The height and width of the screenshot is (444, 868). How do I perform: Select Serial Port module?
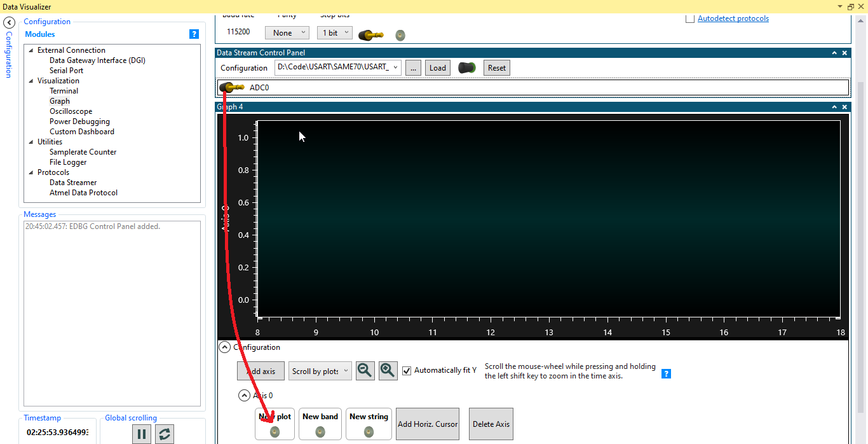coord(66,71)
